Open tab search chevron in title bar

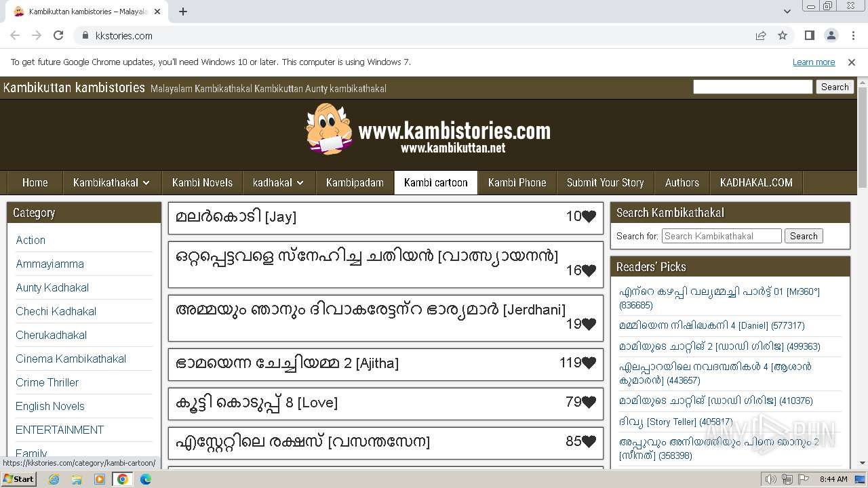787,12
